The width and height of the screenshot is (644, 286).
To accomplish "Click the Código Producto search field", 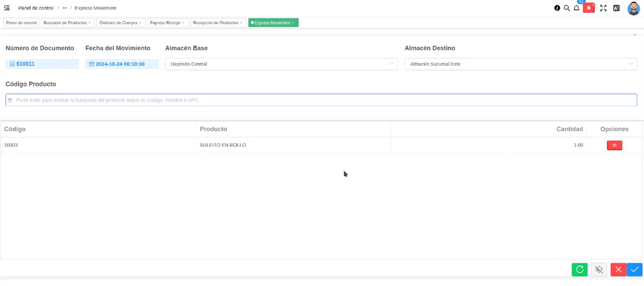I will (321, 100).
